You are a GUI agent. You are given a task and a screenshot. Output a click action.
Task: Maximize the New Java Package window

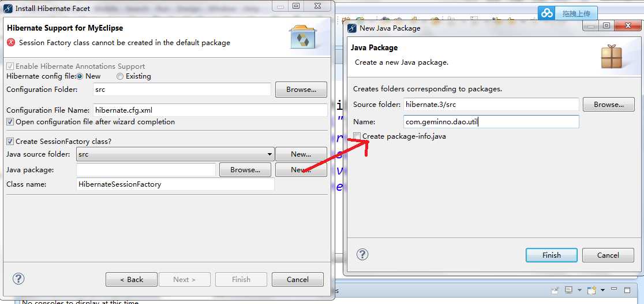606,26
